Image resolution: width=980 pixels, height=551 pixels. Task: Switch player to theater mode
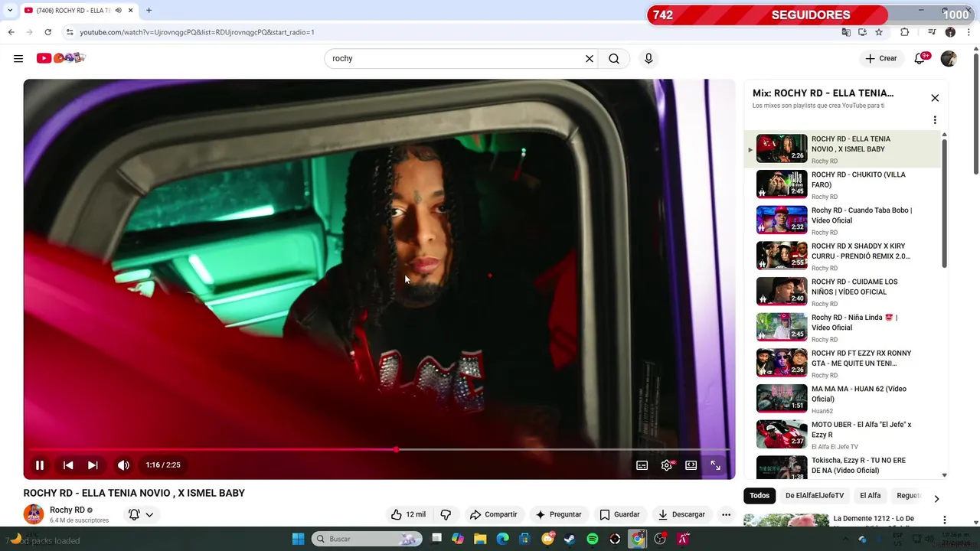tap(691, 465)
